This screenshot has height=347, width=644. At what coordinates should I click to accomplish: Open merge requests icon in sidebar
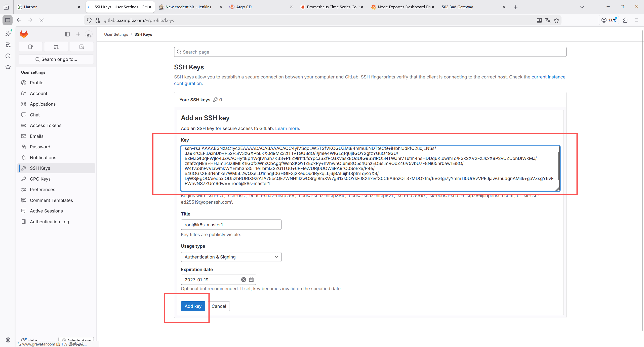pyautogui.click(x=56, y=47)
